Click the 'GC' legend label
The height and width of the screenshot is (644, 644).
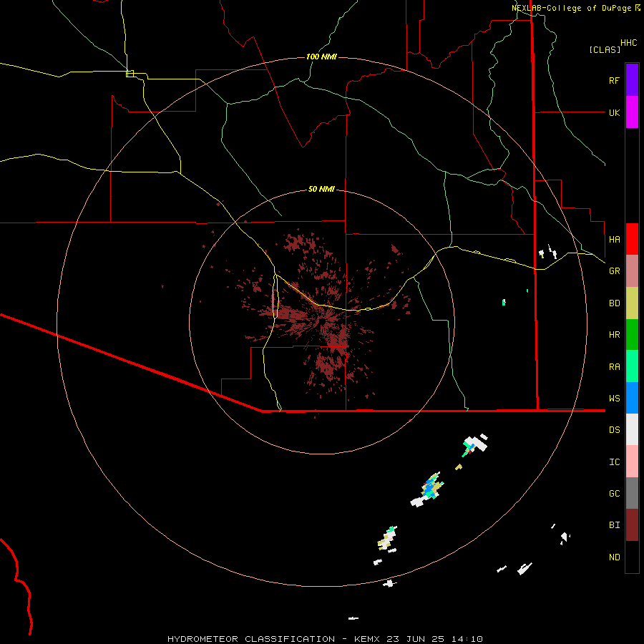coord(614,493)
